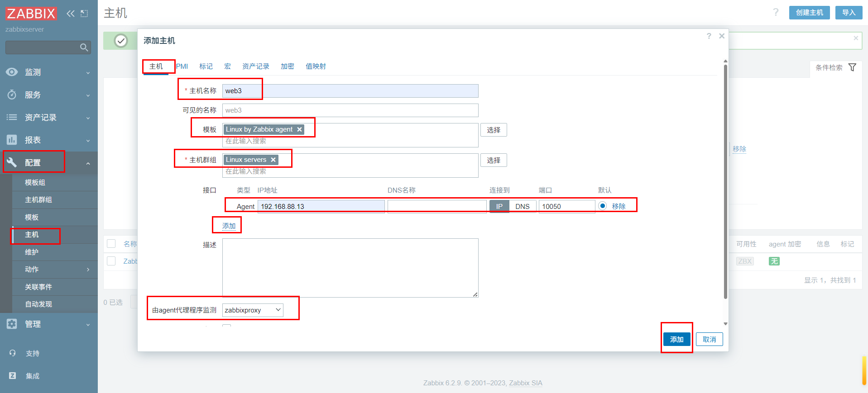Image resolution: width=868 pixels, height=393 pixels.
Task: Check the Zabbix server row checkbox
Action: click(x=111, y=261)
